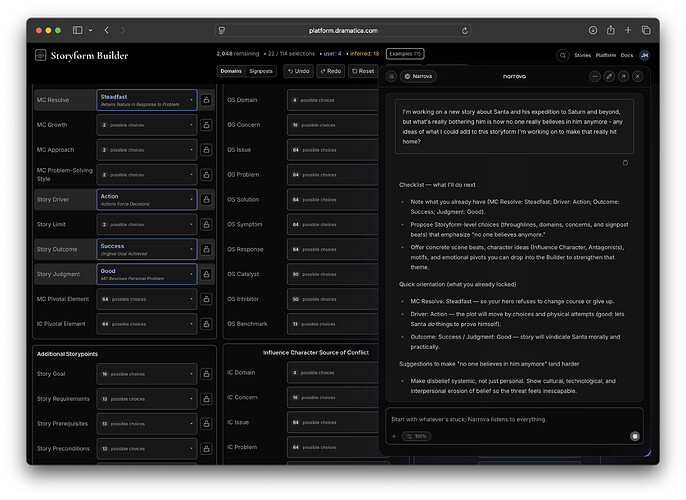Open Safari downloads icon

pos(593,30)
